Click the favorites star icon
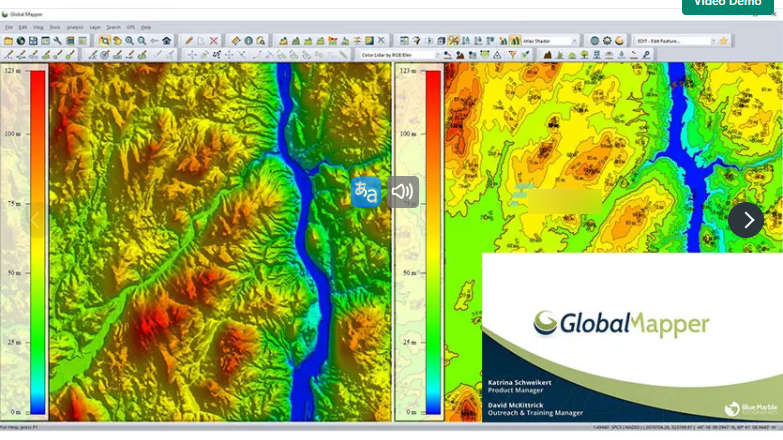The image size is (783, 440). [x=724, y=41]
